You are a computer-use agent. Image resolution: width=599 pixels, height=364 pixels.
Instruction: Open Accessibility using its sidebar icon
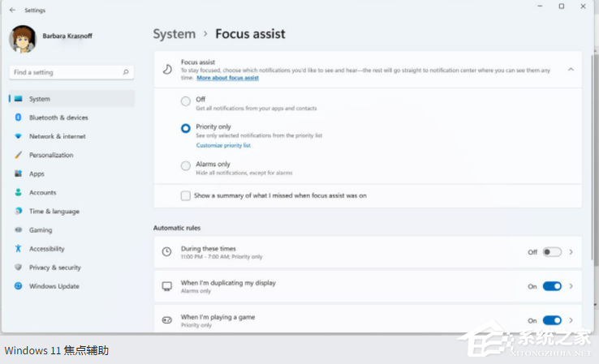(18, 249)
